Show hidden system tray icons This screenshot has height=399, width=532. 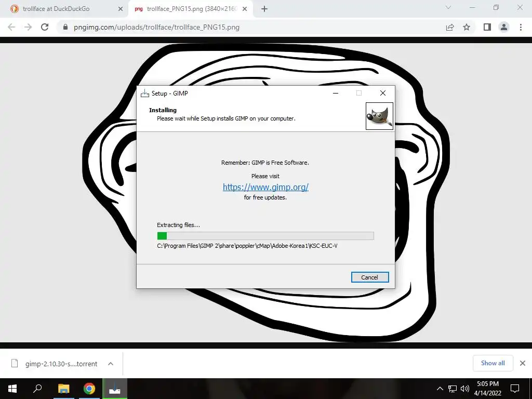[x=440, y=389]
